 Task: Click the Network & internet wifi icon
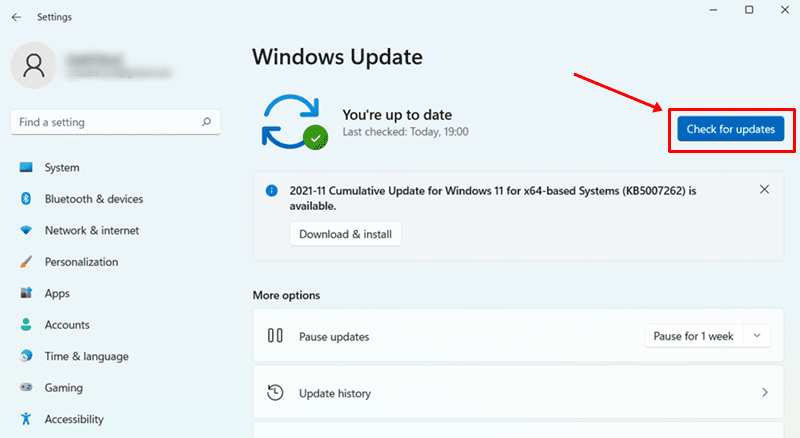(x=26, y=231)
